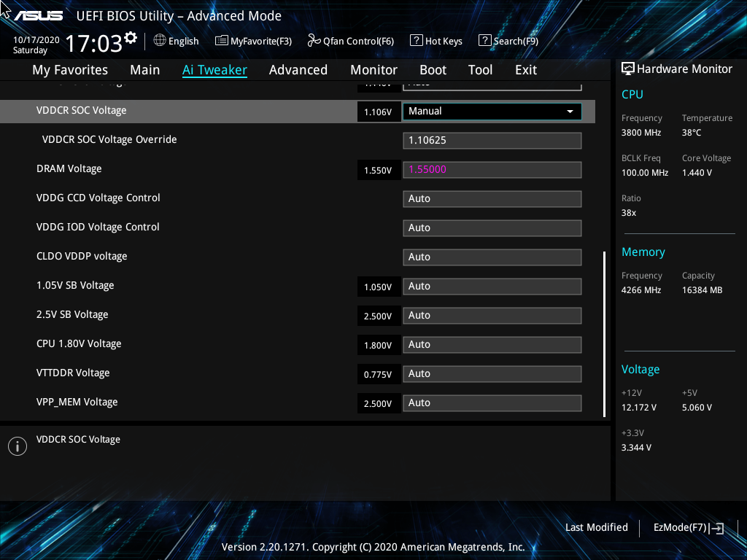The height and width of the screenshot is (560, 747).
Task: Click the ASUS logo
Action: (38, 16)
